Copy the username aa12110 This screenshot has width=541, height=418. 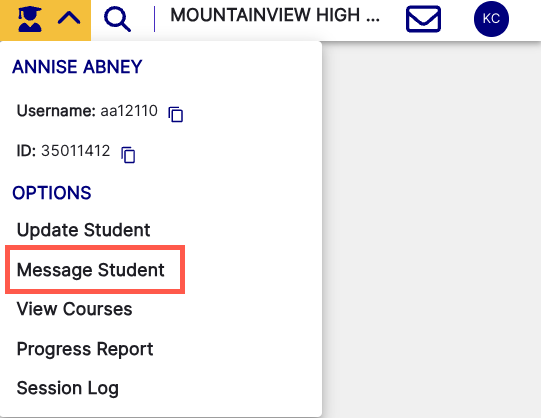[x=176, y=114]
